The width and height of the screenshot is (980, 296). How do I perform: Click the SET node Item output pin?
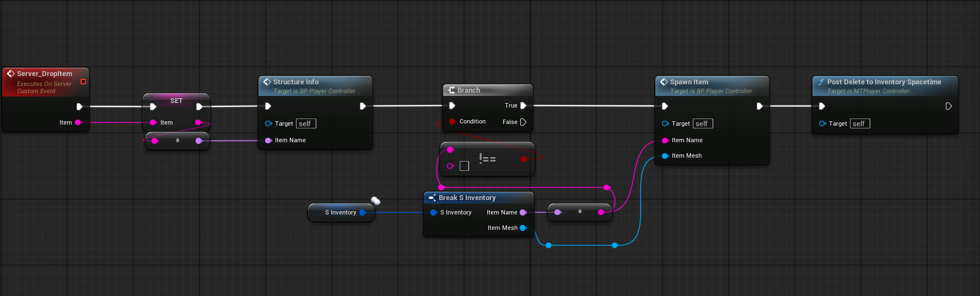tap(198, 122)
